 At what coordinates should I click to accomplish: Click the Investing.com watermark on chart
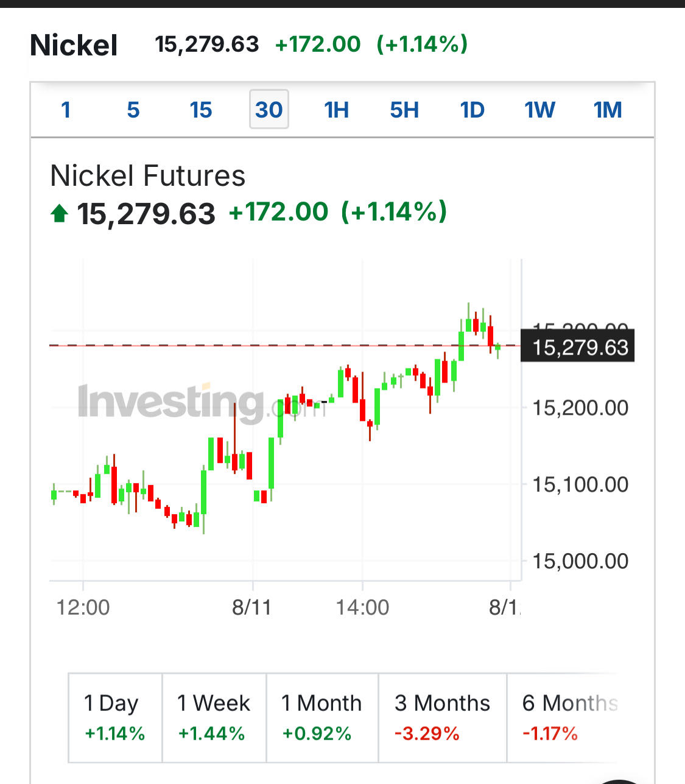click(201, 402)
